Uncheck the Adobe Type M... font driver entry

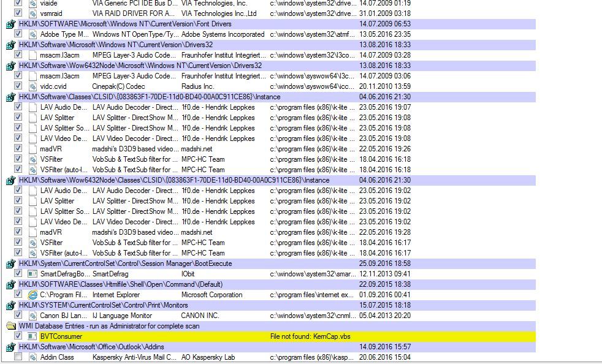18,34
